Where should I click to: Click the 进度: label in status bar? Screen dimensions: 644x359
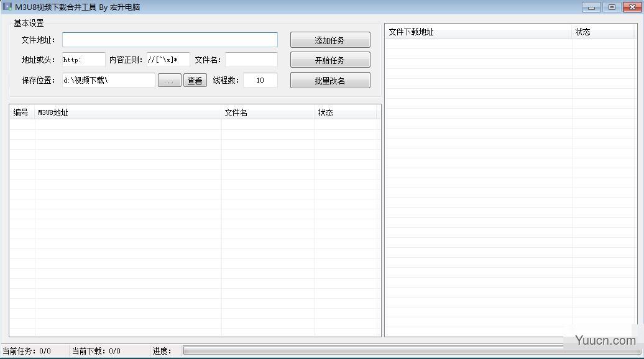pyautogui.click(x=162, y=351)
